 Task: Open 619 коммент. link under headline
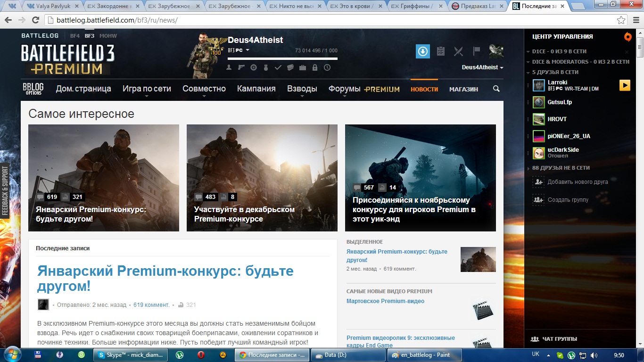coord(151,305)
